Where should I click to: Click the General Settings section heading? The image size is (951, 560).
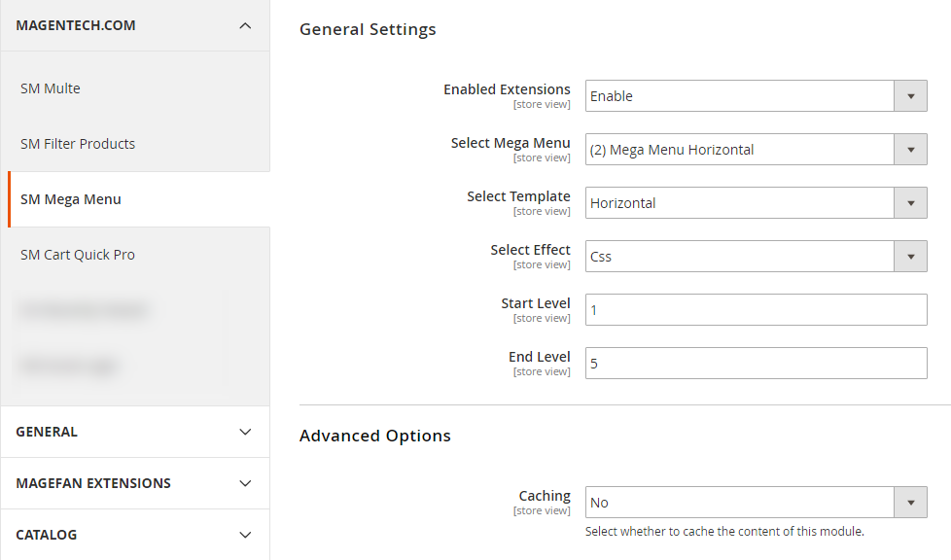pos(368,29)
